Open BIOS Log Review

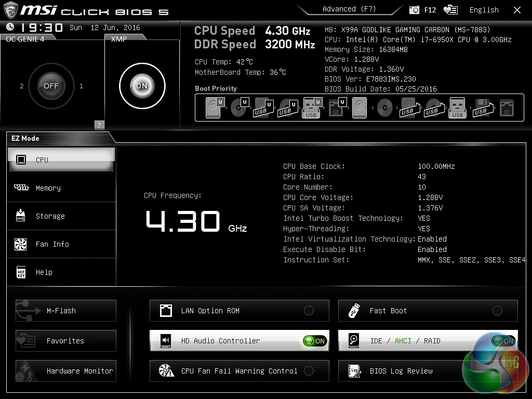(x=401, y=371)
